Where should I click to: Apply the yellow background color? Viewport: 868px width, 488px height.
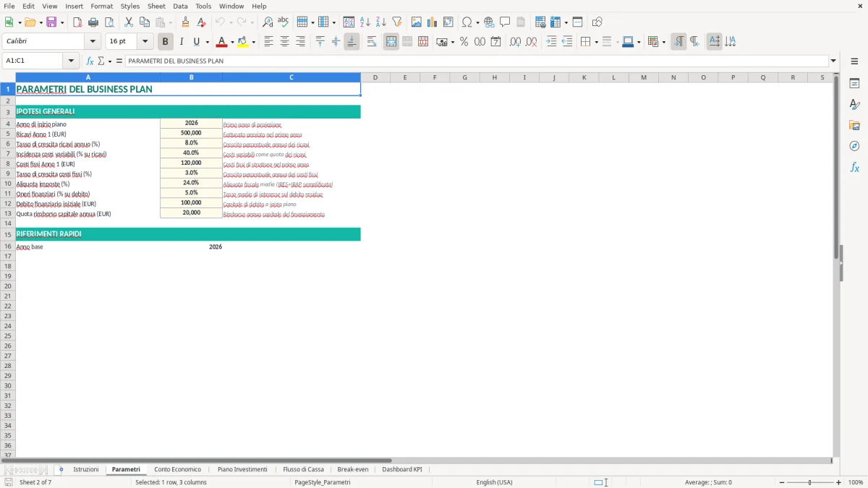point(242,42)
